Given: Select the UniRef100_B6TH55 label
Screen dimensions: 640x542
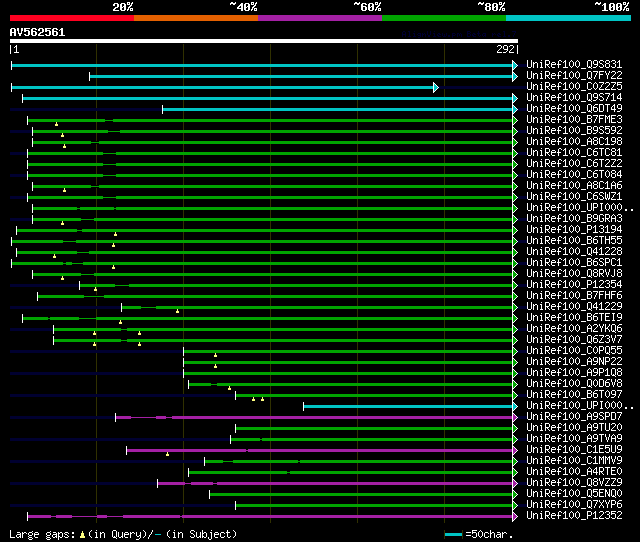Looking at the screenshot, I should 574,240.
